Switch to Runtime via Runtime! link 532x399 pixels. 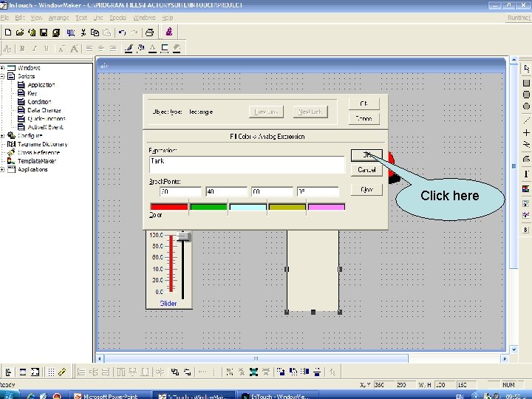coord(519,18)
